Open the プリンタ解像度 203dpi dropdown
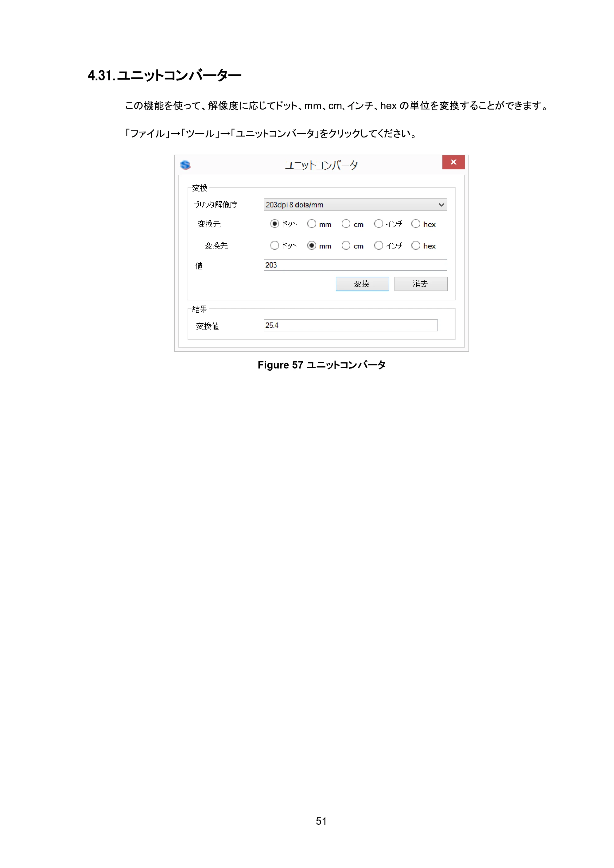This screenshot has width=614, height=868. [x=355, y=205]
